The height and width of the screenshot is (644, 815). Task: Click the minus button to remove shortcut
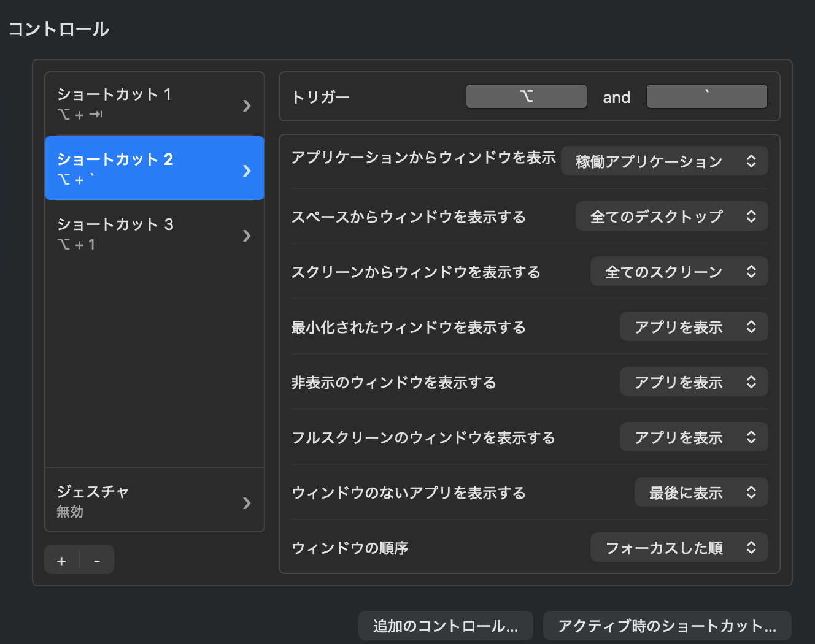[x=97, y=561]
